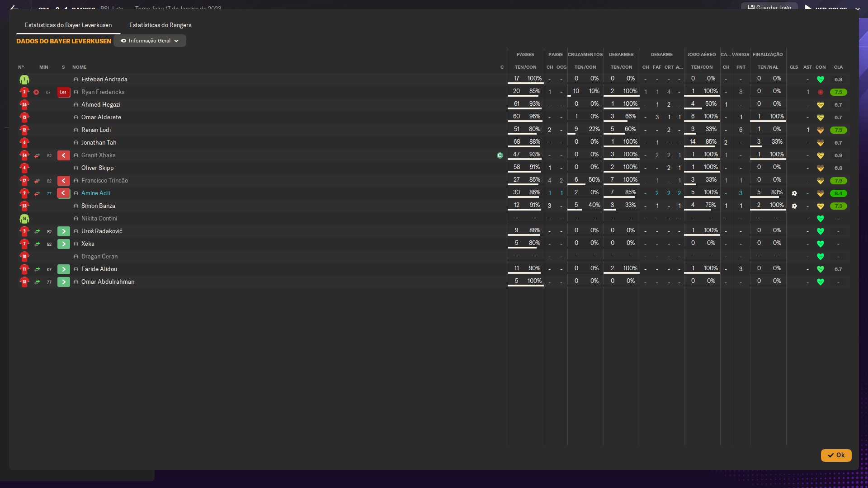868x488 pixels.
Task: Click the back arrow at the top left
Action: (14, 8)
